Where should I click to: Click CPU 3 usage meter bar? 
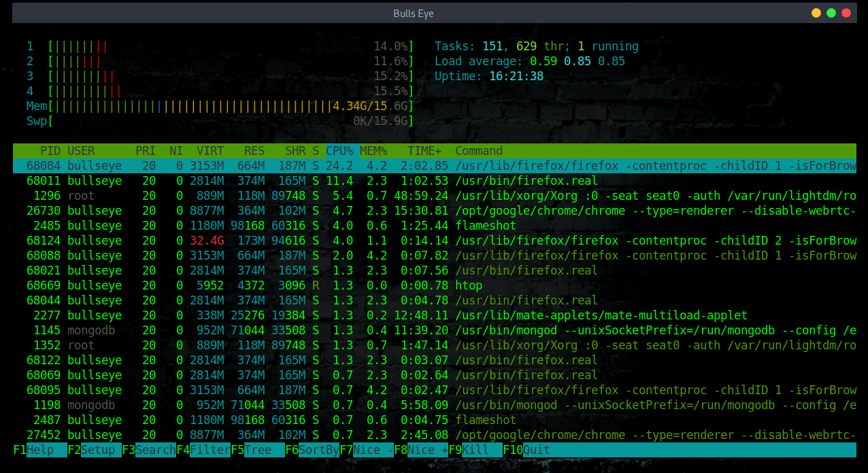(230, 76)
